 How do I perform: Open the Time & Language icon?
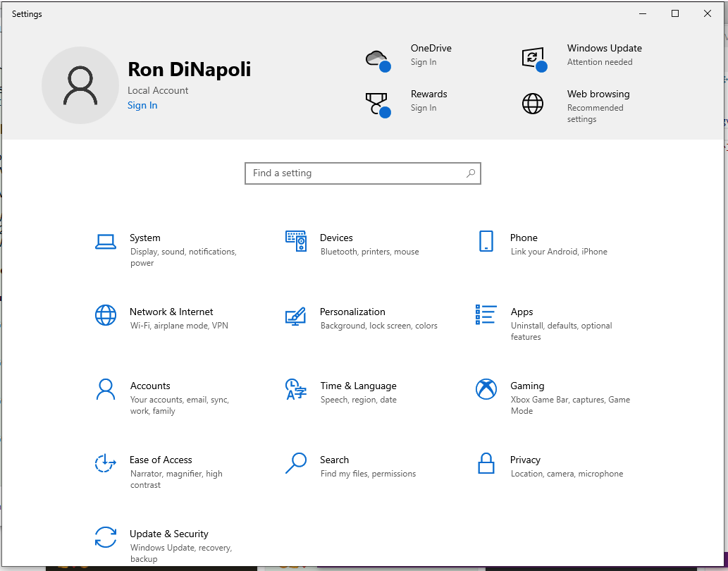point(296,389)
